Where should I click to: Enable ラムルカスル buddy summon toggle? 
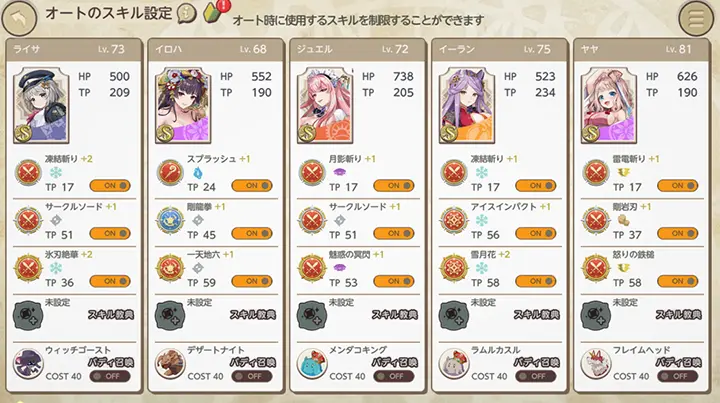pos(536,376)
